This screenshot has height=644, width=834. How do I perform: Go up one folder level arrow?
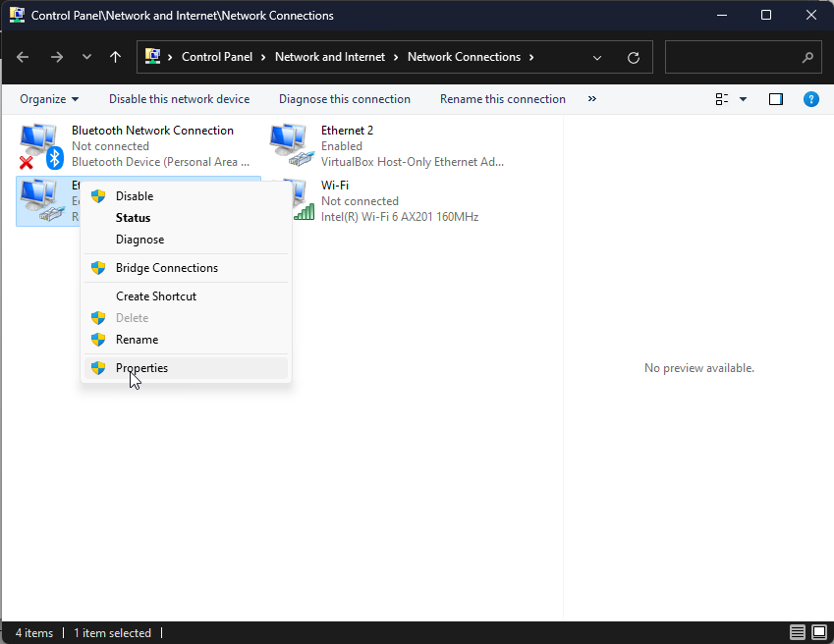click(x=115, y=57)
